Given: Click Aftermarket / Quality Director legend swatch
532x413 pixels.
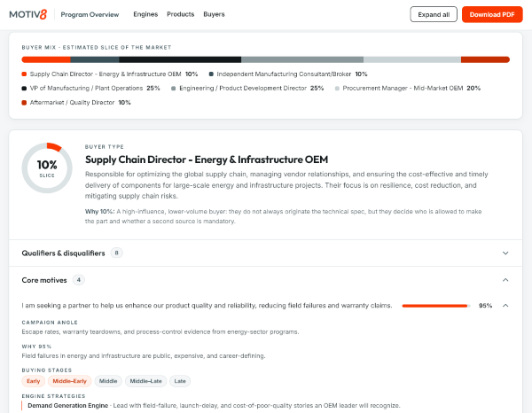Looking at the screenshot, I should tap(24, 103).
